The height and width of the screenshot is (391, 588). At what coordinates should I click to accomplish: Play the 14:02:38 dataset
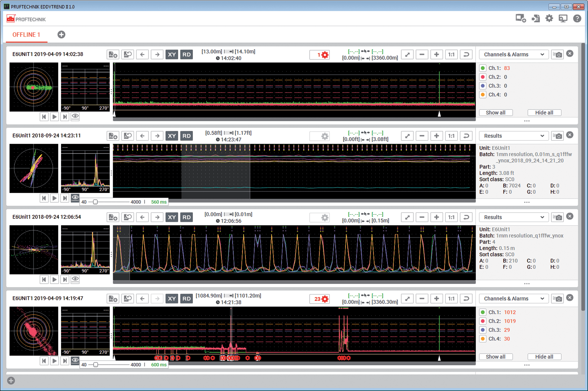54,117
